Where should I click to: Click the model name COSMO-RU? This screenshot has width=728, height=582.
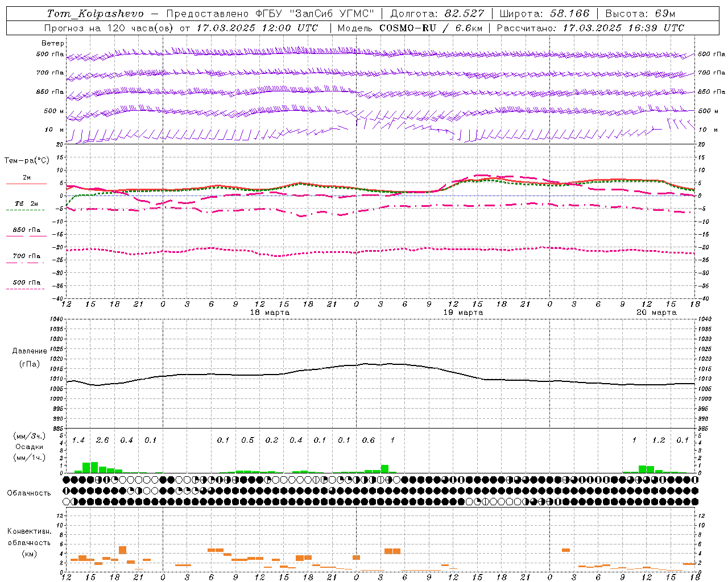(x=408, y=28)
